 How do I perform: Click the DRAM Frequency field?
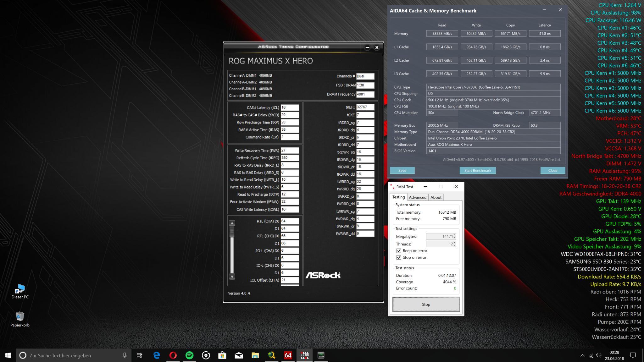click(365, 94)
